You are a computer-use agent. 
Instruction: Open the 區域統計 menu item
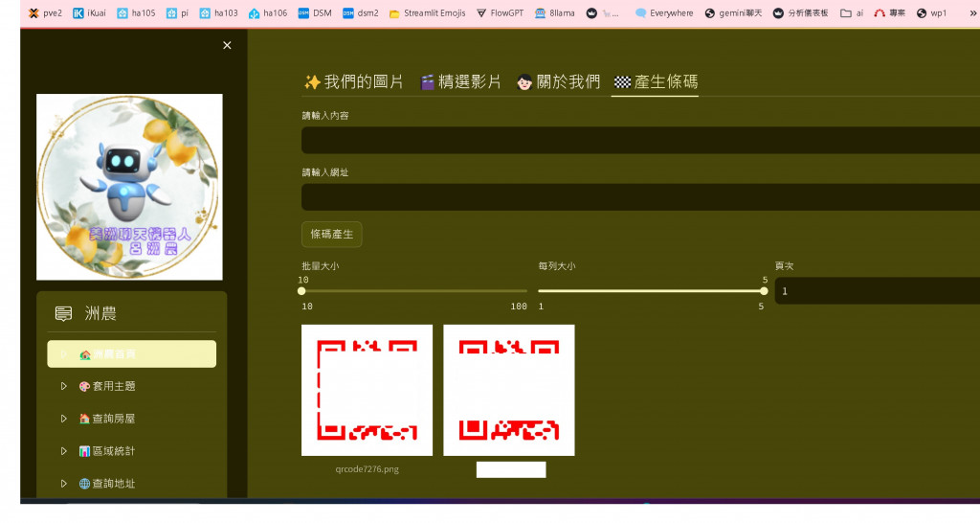(x=132, y=451)
